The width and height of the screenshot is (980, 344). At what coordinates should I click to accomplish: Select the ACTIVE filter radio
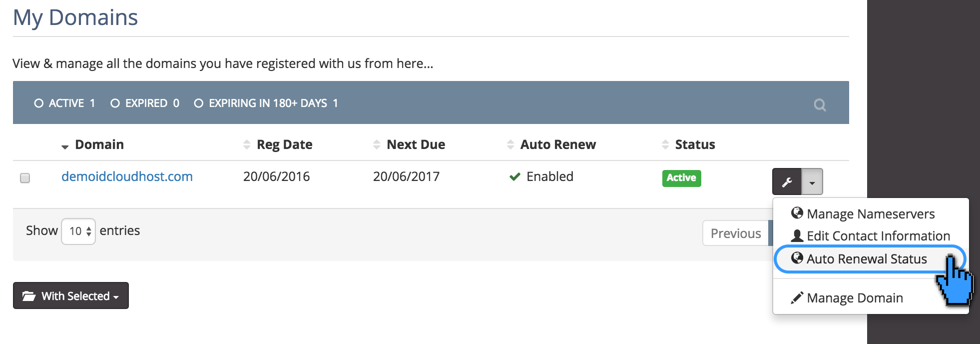click(38, 103)
